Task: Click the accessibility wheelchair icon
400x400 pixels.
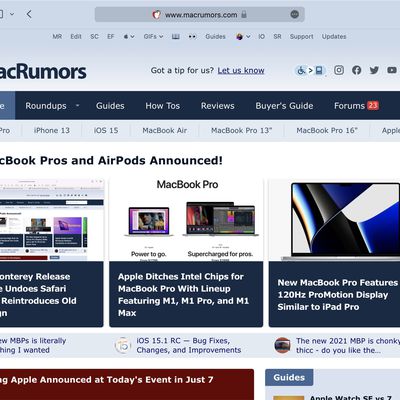Action: tap(301, 70)
